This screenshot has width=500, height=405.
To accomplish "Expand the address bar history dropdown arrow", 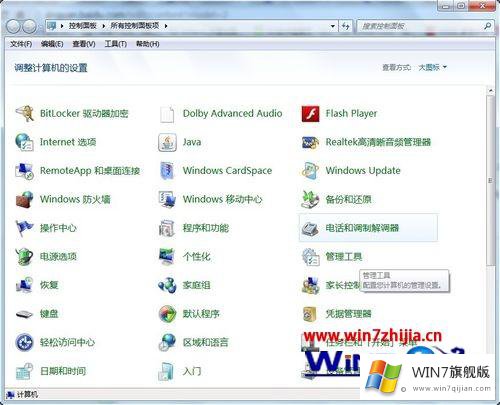I will [332, 26].
